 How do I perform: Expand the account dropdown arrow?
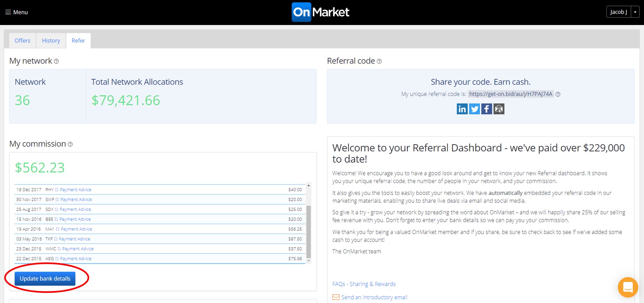pos(635,12)
